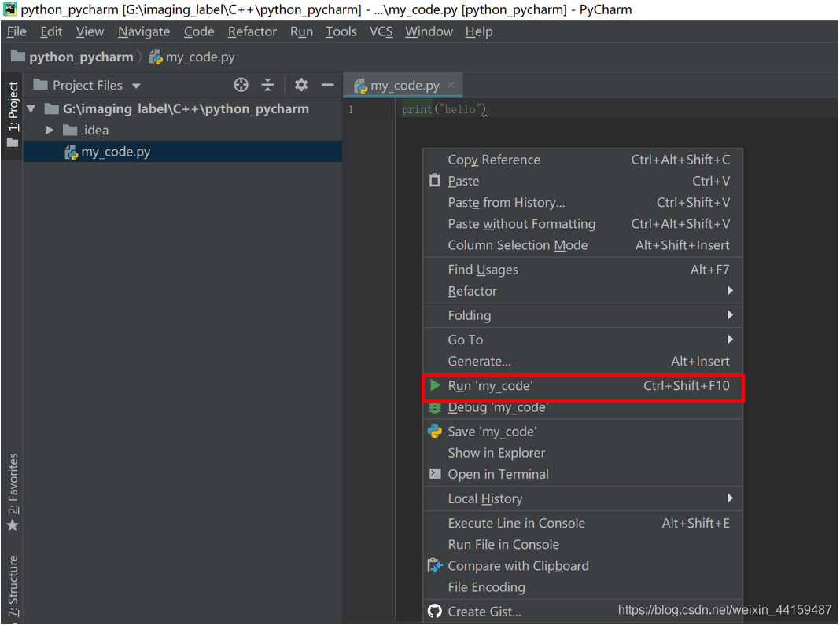Click the Paste clipboard icon in context menu
The image size is (840, 625).
[434, 181]
